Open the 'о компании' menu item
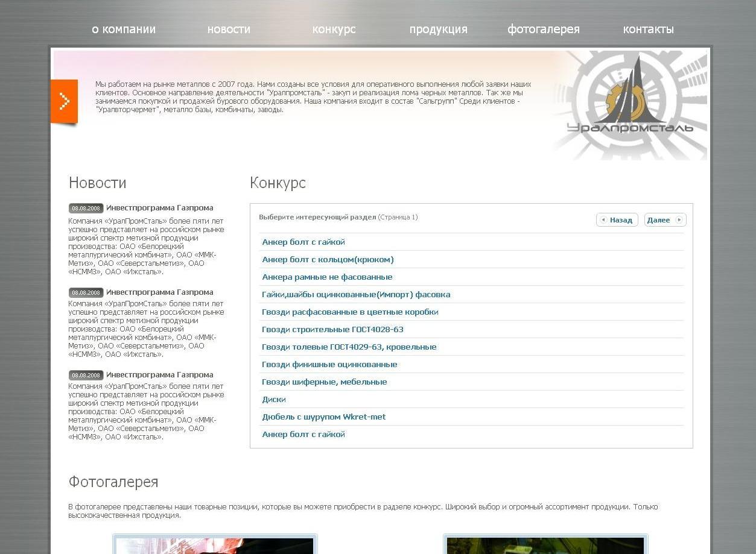756x554 pixels. pos(124,30)
